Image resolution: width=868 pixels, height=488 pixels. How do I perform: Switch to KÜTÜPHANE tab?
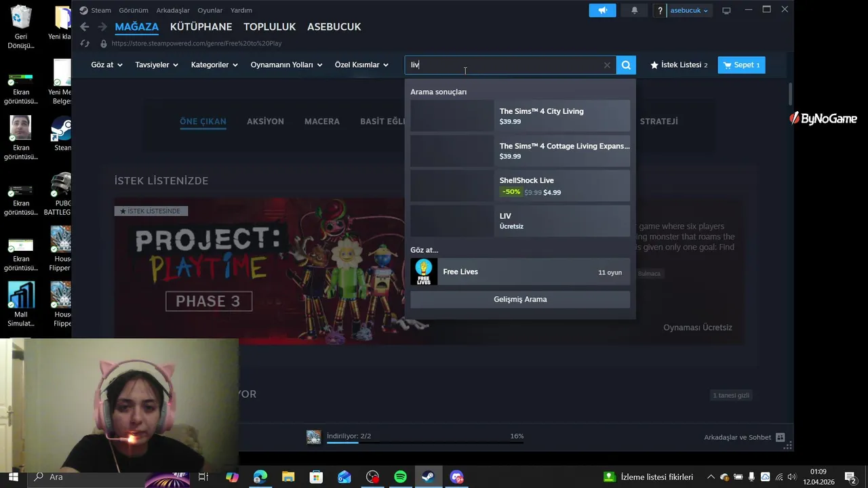click(201, 26)
